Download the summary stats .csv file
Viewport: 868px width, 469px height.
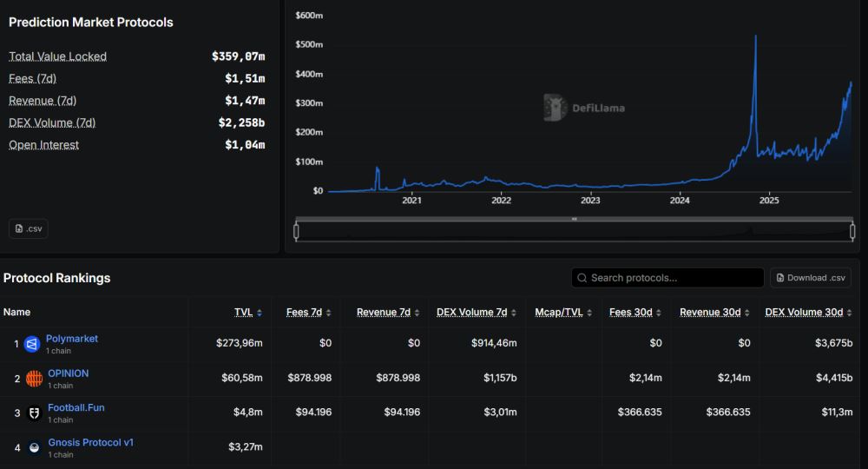29,228
